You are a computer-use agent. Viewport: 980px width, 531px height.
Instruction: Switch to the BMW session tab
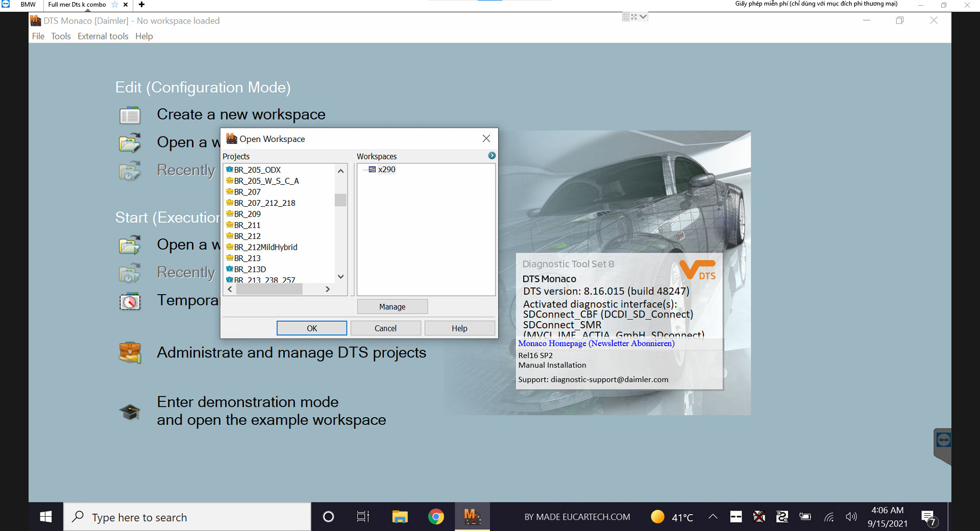point(28,5)
